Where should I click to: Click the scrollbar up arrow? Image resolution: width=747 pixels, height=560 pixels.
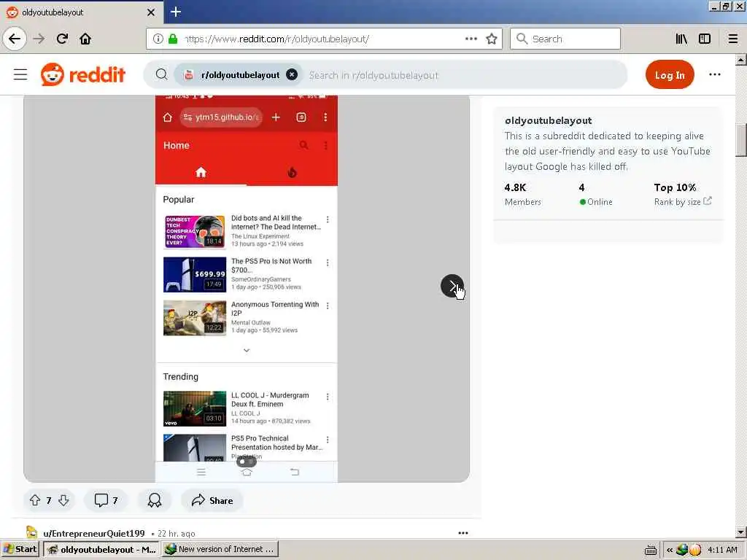[x=741, y=60]
